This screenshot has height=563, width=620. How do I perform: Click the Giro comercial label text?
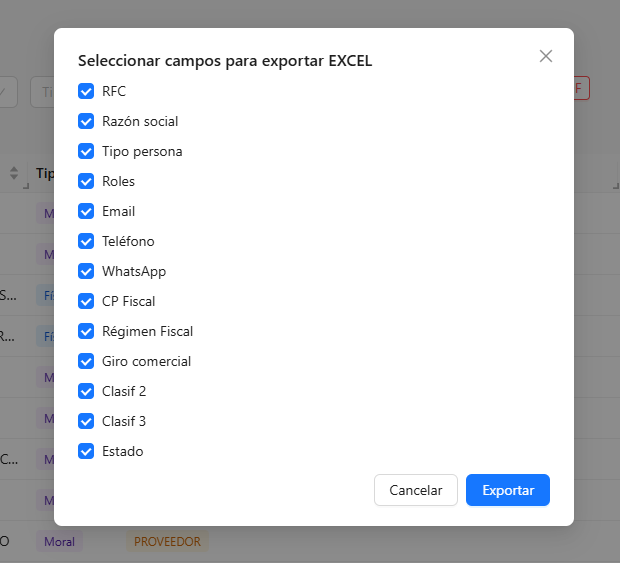pos(146,361)
